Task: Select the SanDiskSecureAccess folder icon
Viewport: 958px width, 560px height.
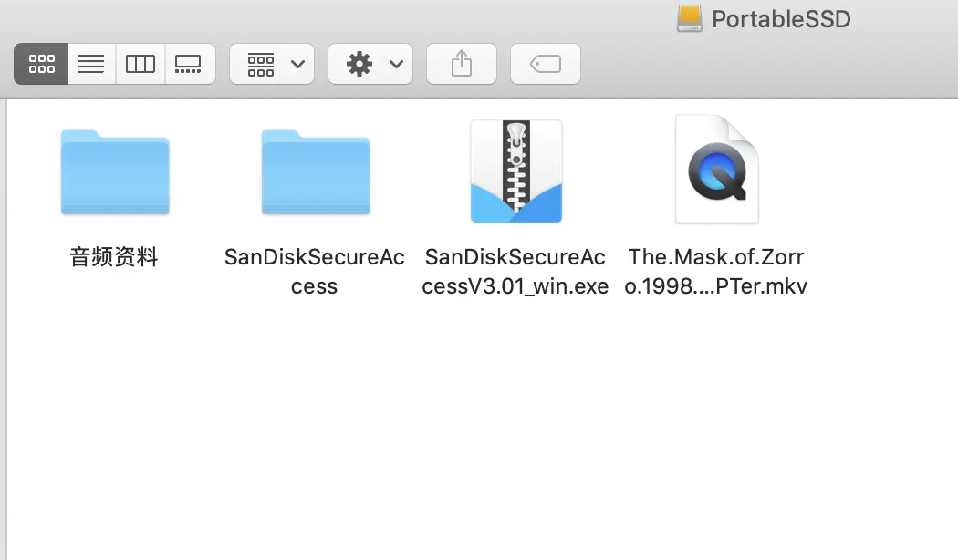Action: 316,172
